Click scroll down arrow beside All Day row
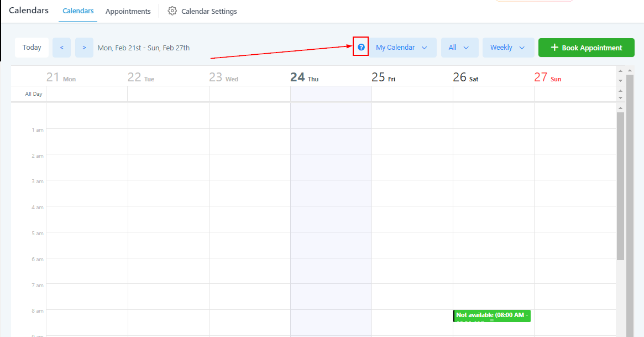644x337 pixels. [x=620, y=98]
